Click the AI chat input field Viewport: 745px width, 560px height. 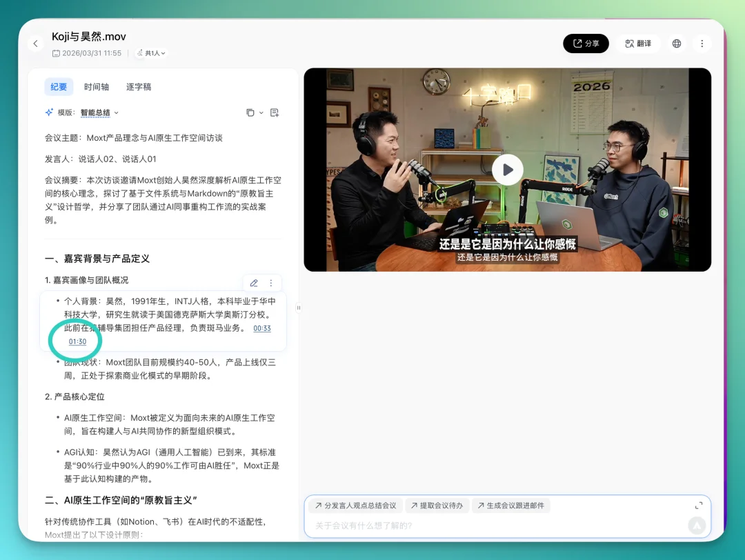(x=483, y=526)
